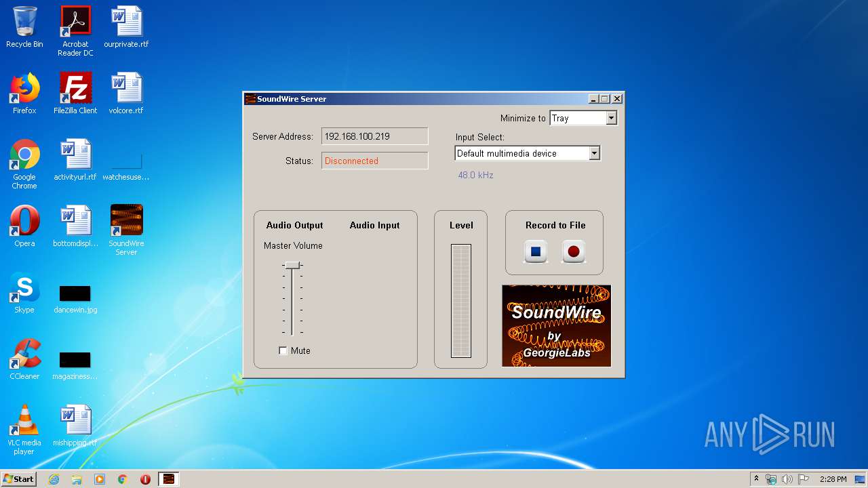This screenshot has width=868, height=488.
Task: Start recording with the red record button
Action: [x=574, y=251]
